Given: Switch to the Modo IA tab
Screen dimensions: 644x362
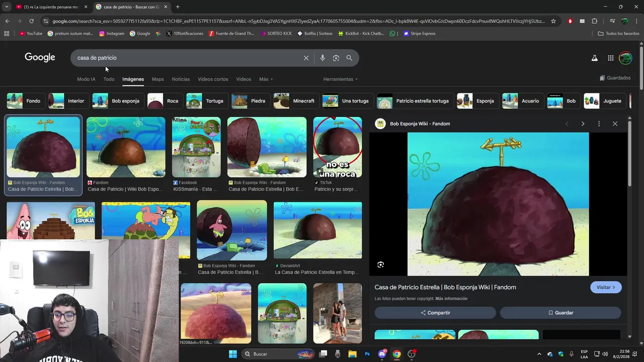Looking at the screenshot, I should (86, 79).
